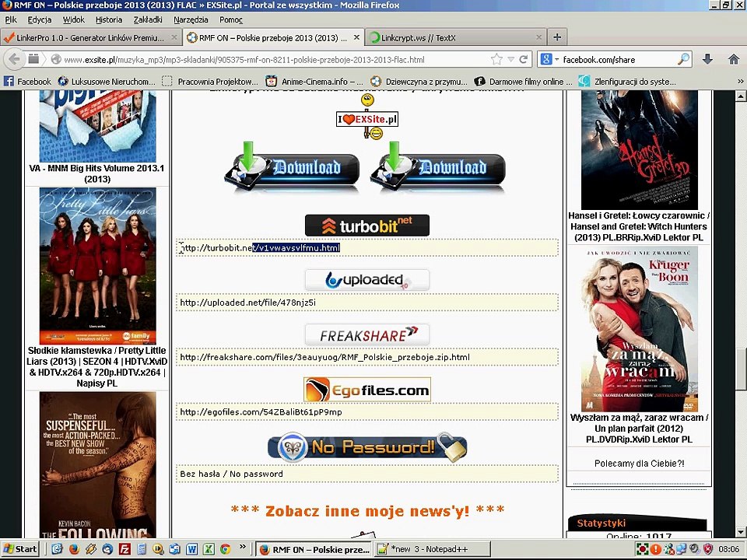Viewport: 747px width, 560px height.
Task: Open the Facebook bookmark
Action: point(28,82)
